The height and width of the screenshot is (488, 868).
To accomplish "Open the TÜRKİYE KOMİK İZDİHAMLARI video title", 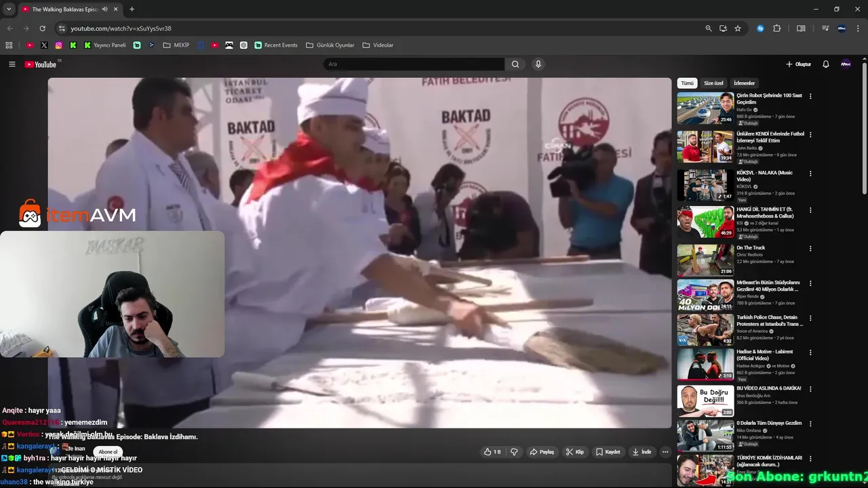I will [770, 461].
